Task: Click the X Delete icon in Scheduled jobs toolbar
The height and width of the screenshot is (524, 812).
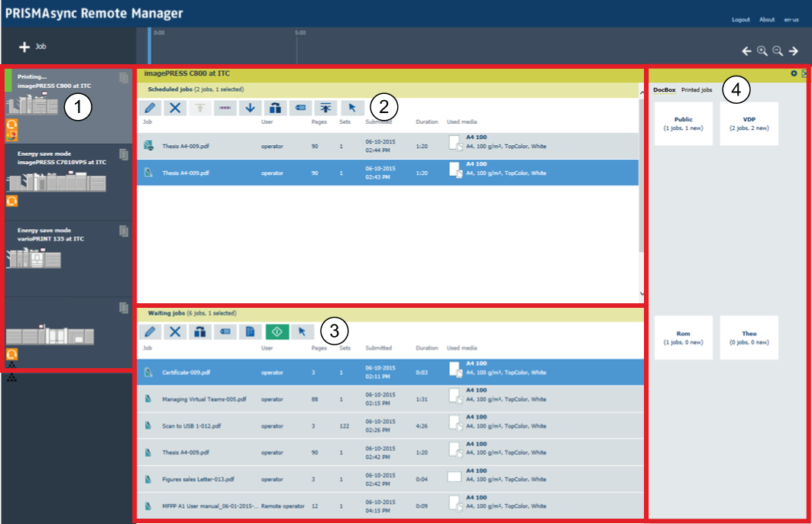Action: pyautogui.click(x=175, y=108)
